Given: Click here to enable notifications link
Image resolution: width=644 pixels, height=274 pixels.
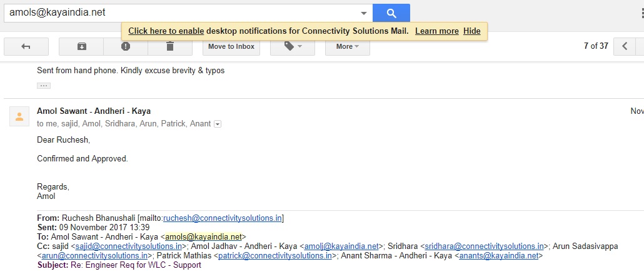Looking at the screenshot, I should 166,31.
